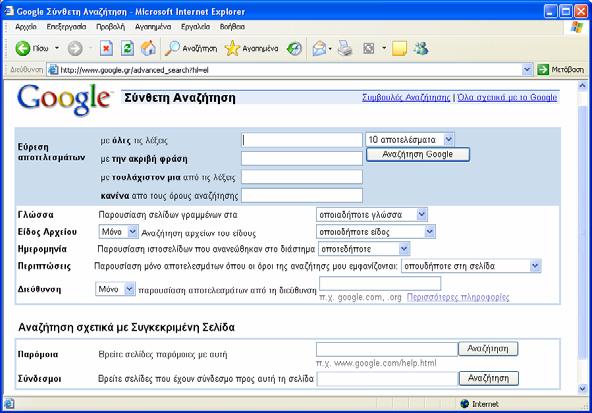Click the Edit toolbar icon beside printer
The image size is (592, 413).
(x=368, y=48)
